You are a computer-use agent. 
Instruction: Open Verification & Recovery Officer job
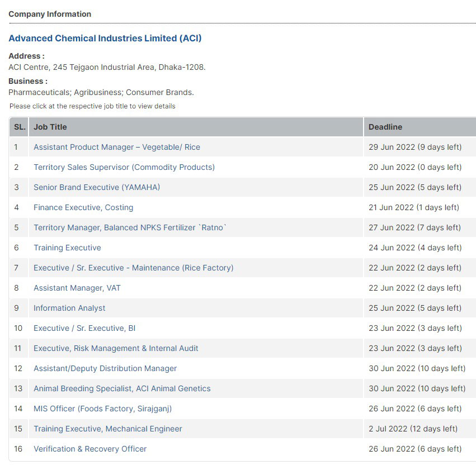point(90,449)
